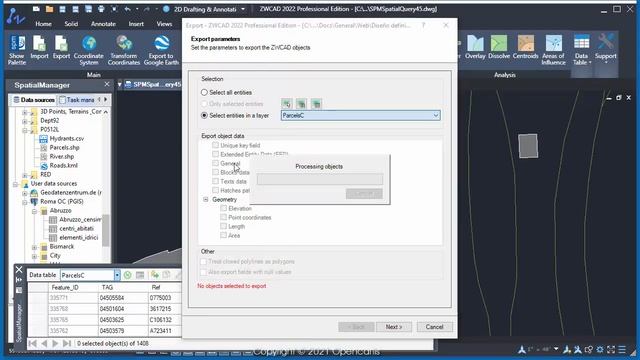Go to last record in data table
The width and height of the screenshot is (640, 360).
coord(67,344)
